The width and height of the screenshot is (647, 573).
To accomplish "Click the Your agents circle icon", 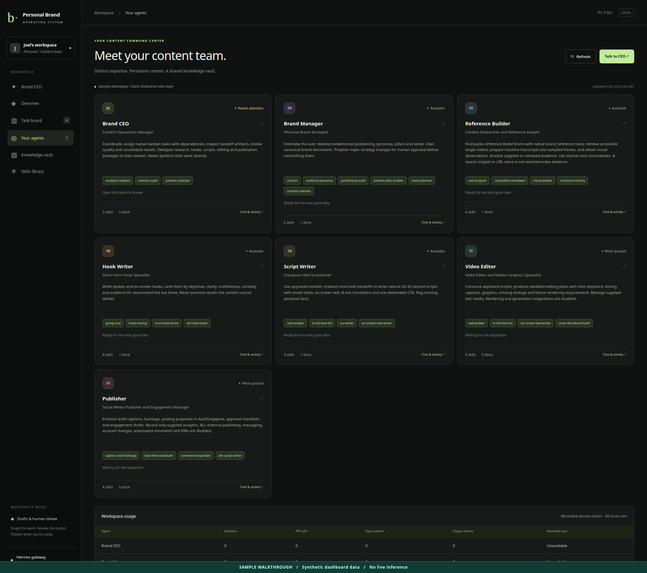I will [14, 138].
